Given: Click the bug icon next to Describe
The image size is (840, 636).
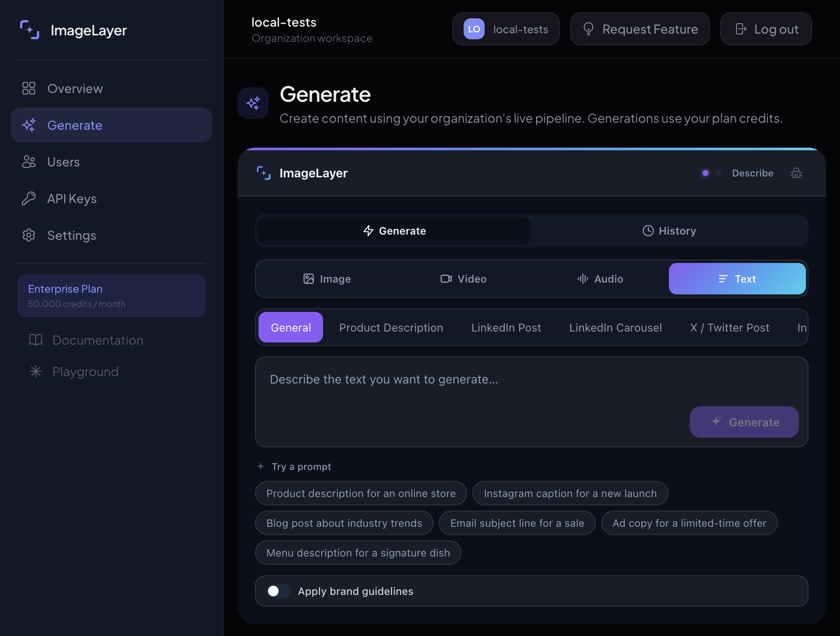Looking at the screenshot, I should coord(796,173).
